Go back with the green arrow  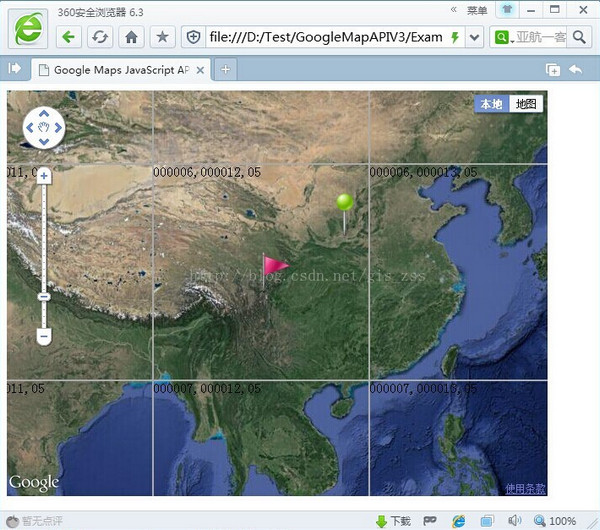(69, 37)
